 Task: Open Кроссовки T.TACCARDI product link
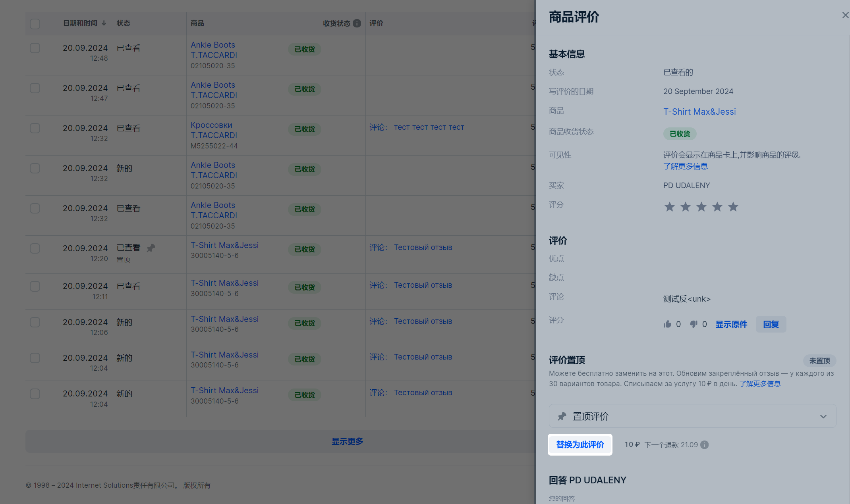tap(214, 130)
